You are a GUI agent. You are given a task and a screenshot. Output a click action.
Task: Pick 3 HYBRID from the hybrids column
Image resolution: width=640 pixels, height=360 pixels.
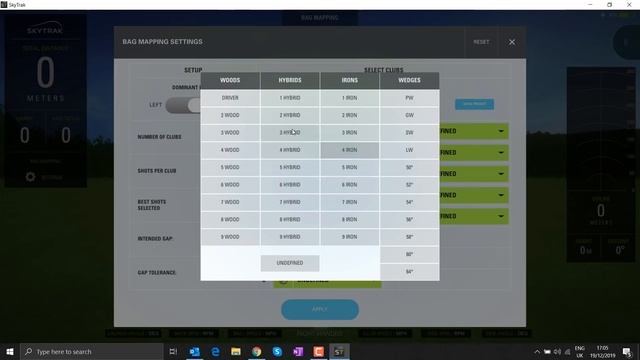point(290,133)
